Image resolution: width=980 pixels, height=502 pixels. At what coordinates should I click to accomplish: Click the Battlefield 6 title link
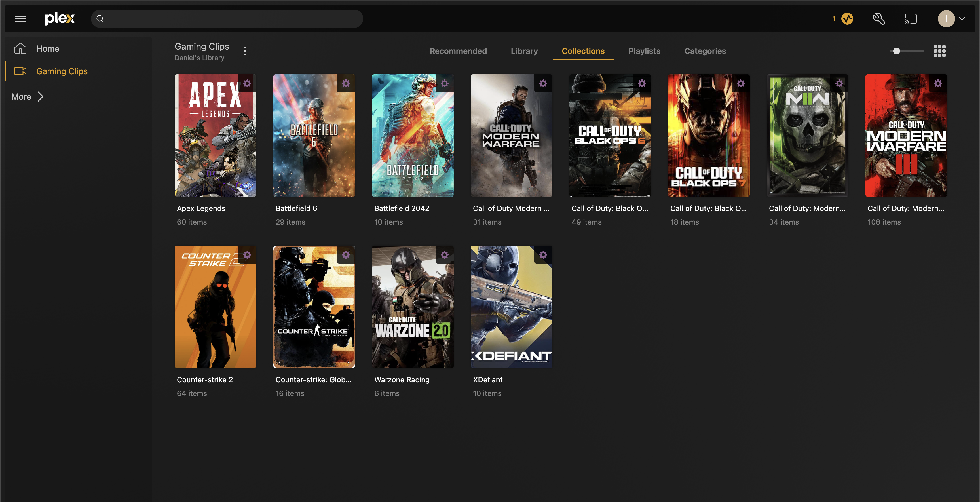pyautogui.click(x=296, y=208)
